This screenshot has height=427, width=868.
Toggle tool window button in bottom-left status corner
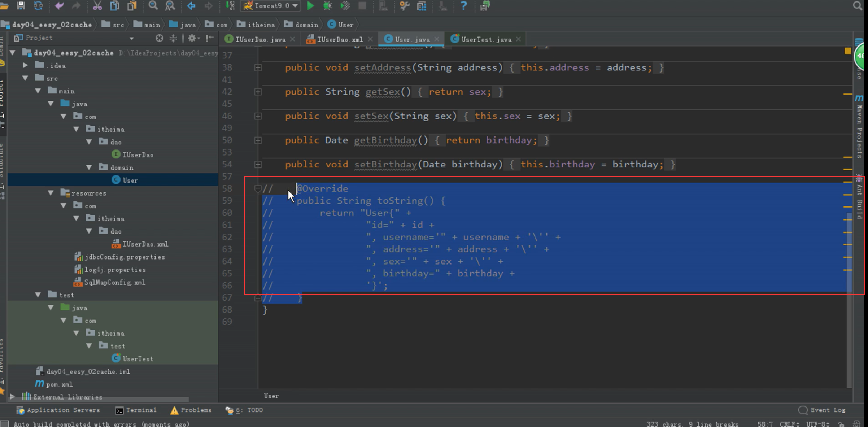5,424
